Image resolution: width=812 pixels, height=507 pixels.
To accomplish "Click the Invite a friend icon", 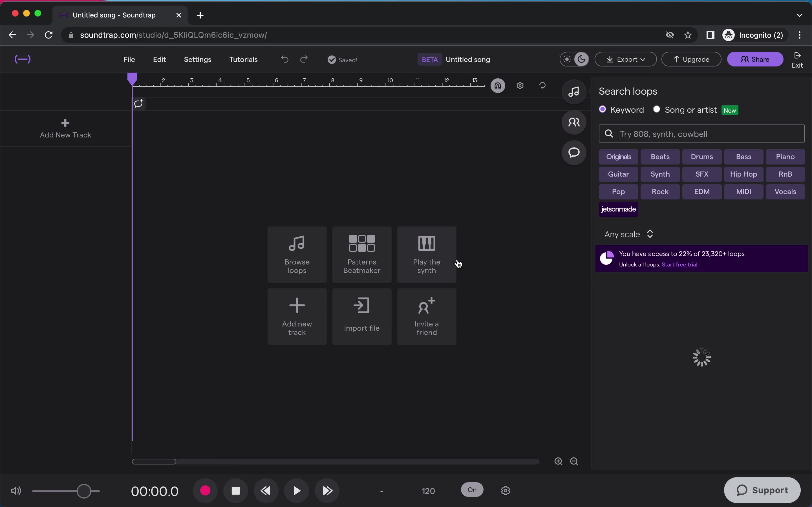I will pos(426,316).
